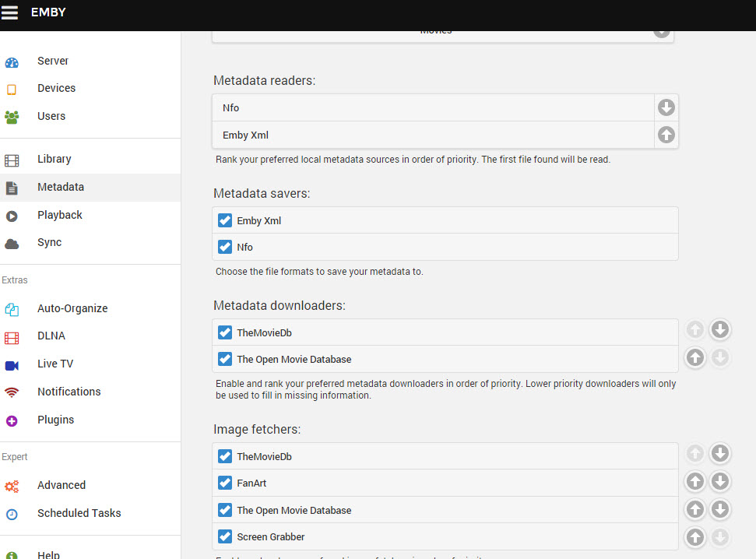Disable TheMovieDb metadata downloader checkbox

point(225,333)
